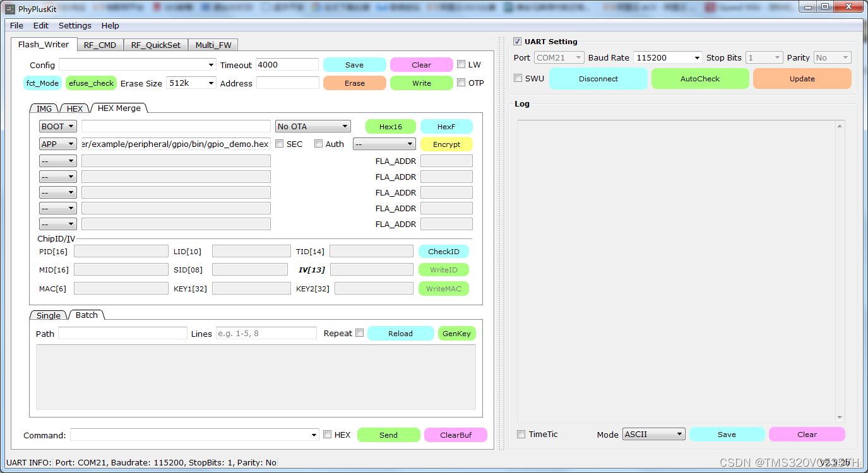Image resolution: width=868 pixels, height=473 pixels.
Task: Click the green Write button
Action: point(421,83)
